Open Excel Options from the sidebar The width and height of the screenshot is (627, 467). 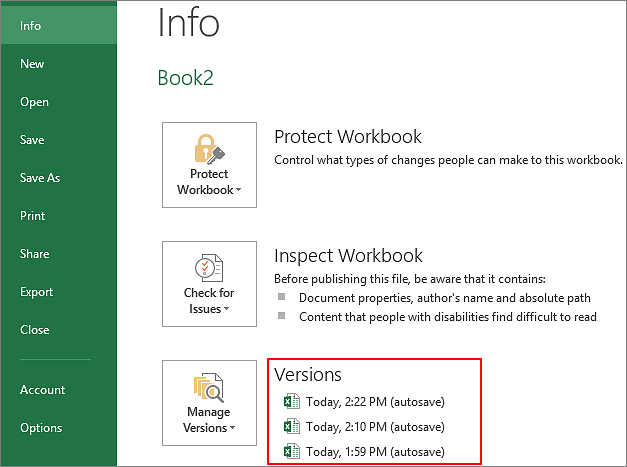[x=41, y=428]
